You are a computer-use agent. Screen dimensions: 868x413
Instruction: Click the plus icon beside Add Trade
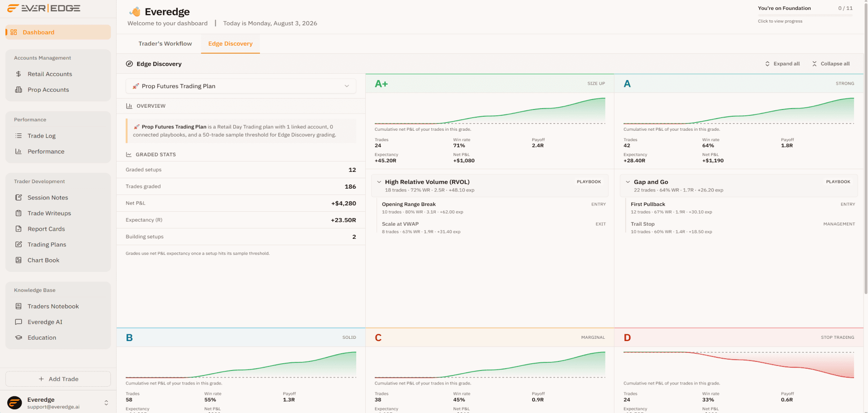point(41,379)
